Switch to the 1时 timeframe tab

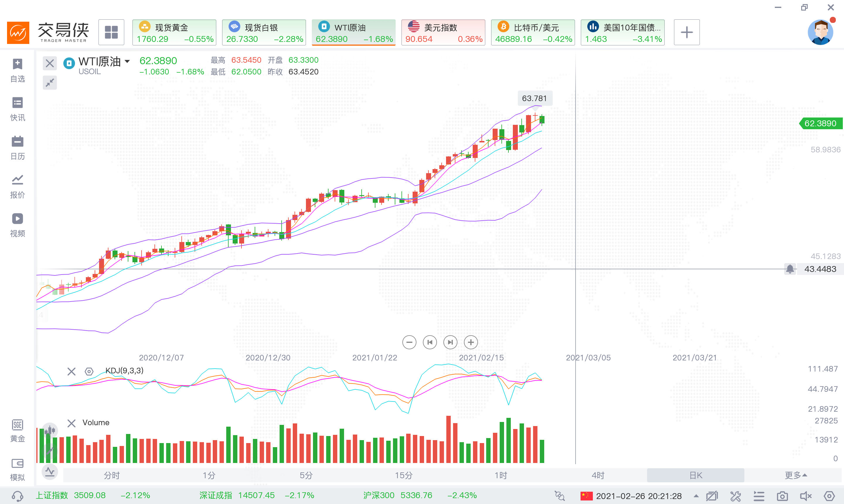501,475
